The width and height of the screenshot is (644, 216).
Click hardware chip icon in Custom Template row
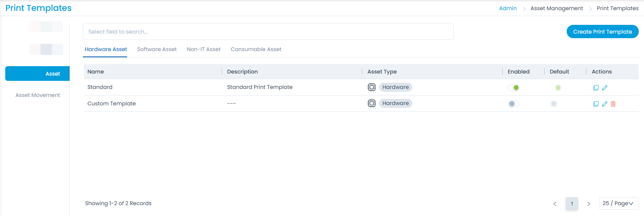click(x=371, y=103)
